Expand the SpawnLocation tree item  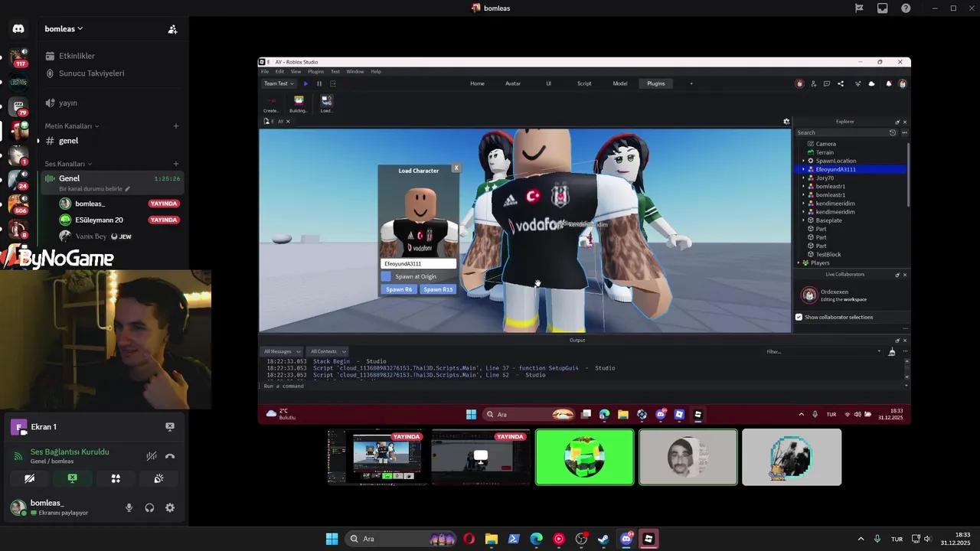click(803, 161)
